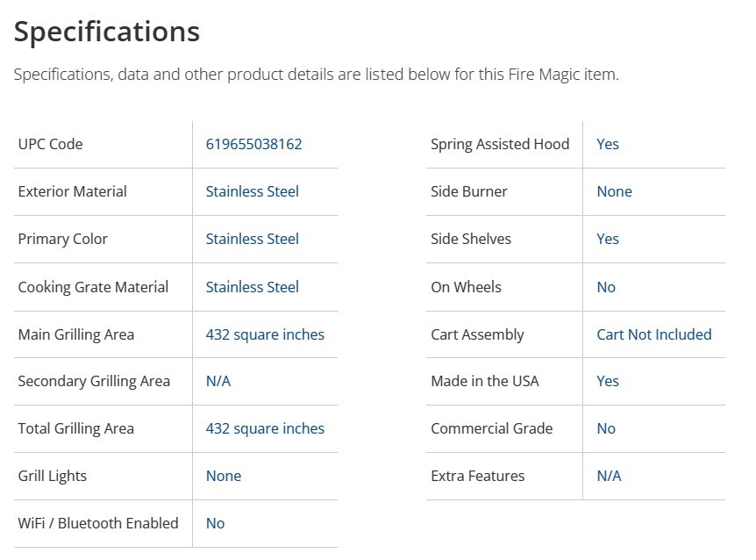Select 432 square inches for Total Grilling Area
The width and height of the screenshot is (756, 560).
click(x=265, y=428)
